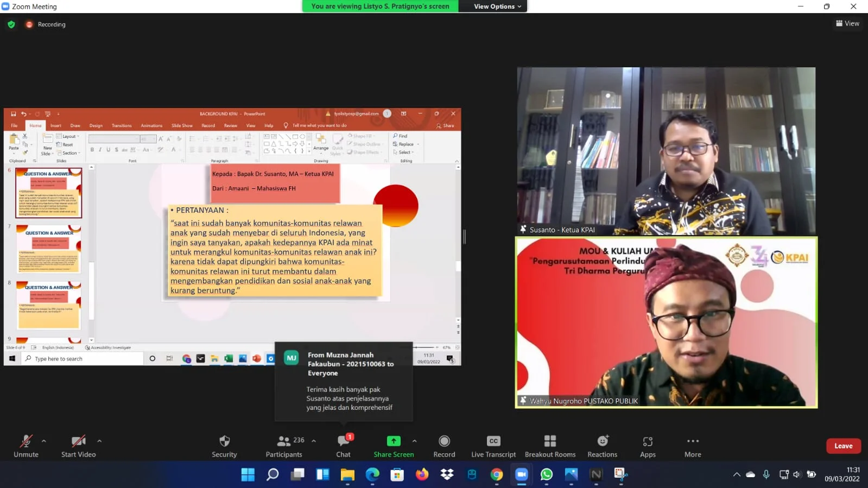Open the chat notification from Muzna Jannah
The width and height of the screenshot is (868, 488).
point(344,382)
